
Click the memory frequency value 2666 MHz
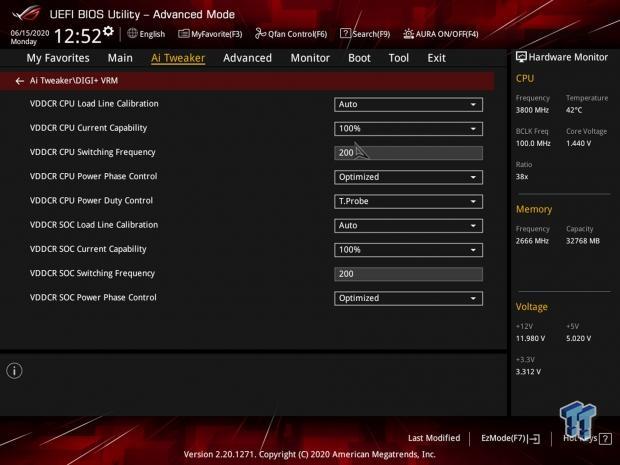532,241
